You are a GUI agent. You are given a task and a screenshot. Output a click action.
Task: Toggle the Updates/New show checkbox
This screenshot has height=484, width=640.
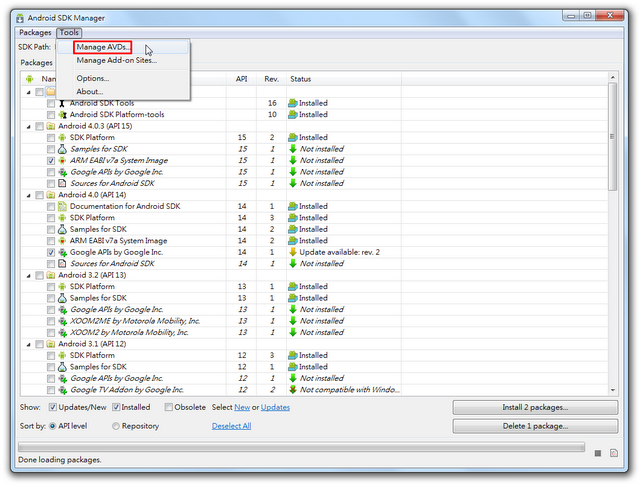(53, 407)
